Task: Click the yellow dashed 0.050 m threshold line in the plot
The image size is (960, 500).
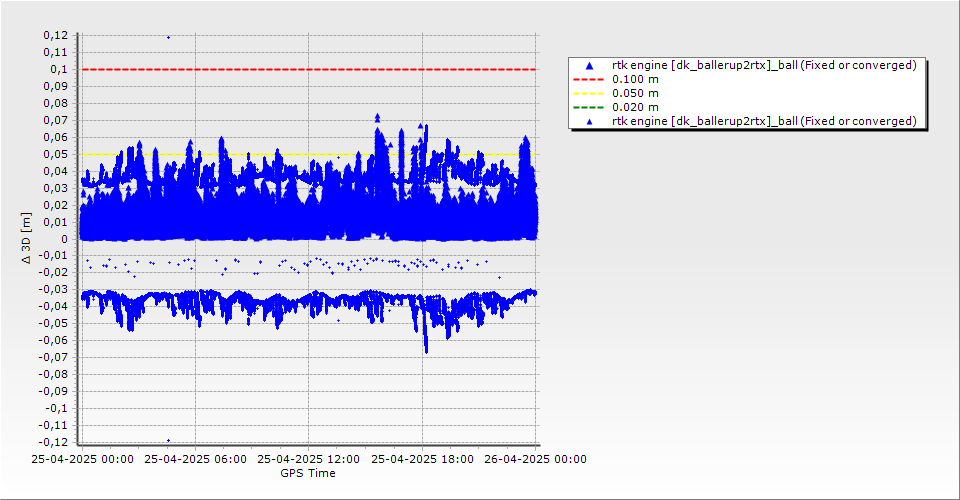Action: click(309, 154)
